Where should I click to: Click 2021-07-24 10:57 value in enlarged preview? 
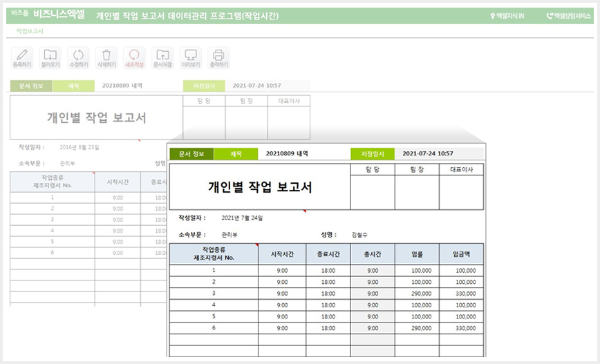click(428, 153)
